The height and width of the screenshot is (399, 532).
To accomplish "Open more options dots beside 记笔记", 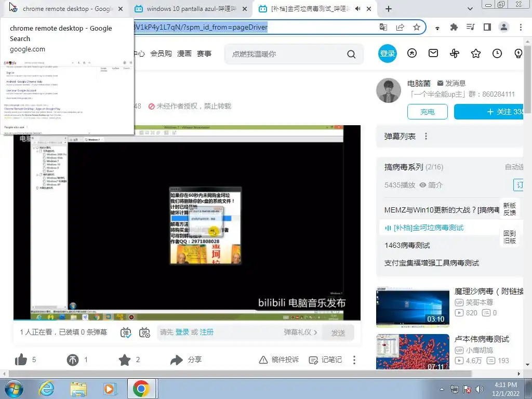I will click(354, 360).
